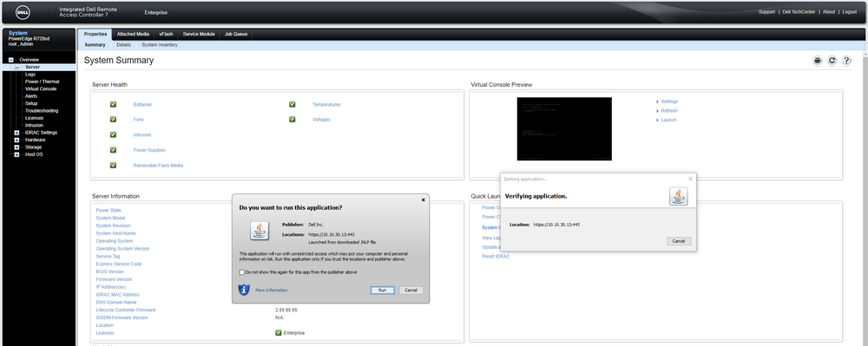This screenshot has height=346, width=868.
Task: Select the Summary sub-tab
Action: (x=95, y=45)
